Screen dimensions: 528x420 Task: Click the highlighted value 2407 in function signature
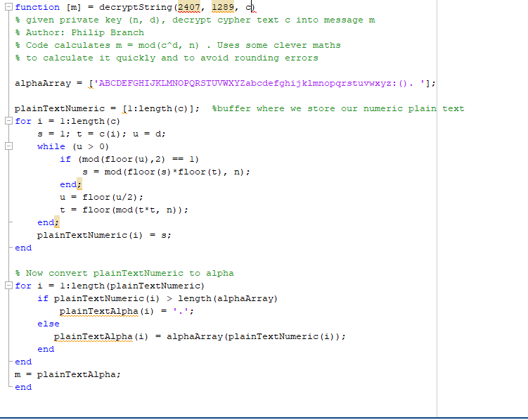coord(189,7)
